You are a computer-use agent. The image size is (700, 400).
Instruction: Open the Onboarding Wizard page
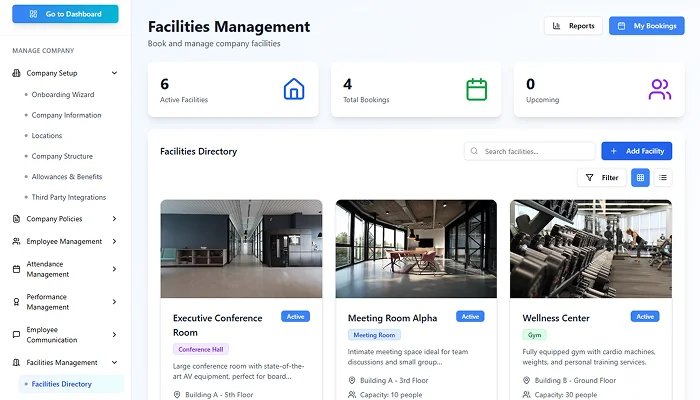click(x=62, y=94)
